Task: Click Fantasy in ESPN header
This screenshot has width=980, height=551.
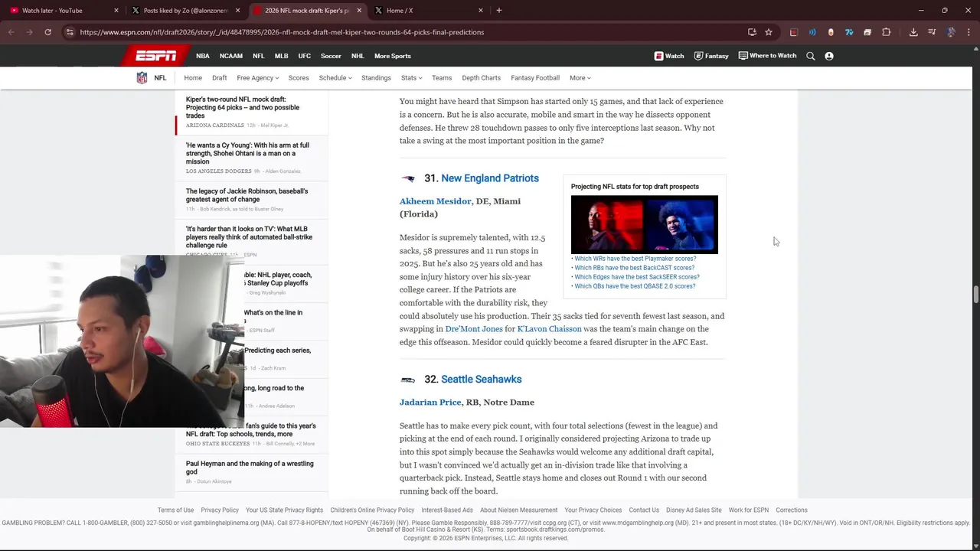Action: (711, 56)
